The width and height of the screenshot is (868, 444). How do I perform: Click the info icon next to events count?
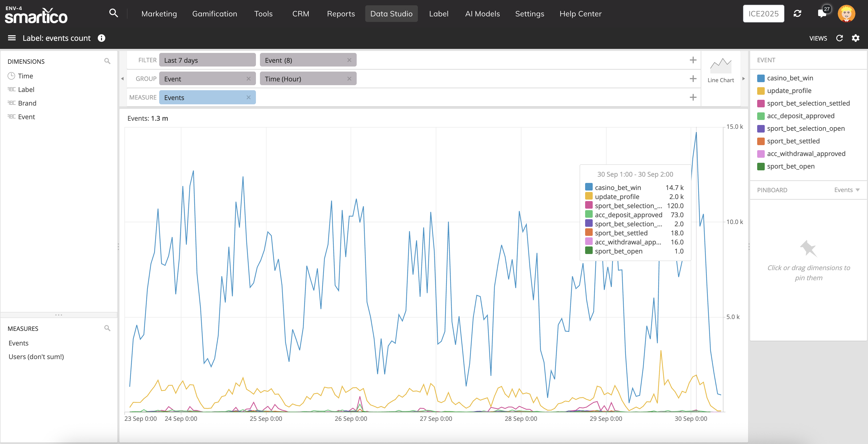click(102, 38)
